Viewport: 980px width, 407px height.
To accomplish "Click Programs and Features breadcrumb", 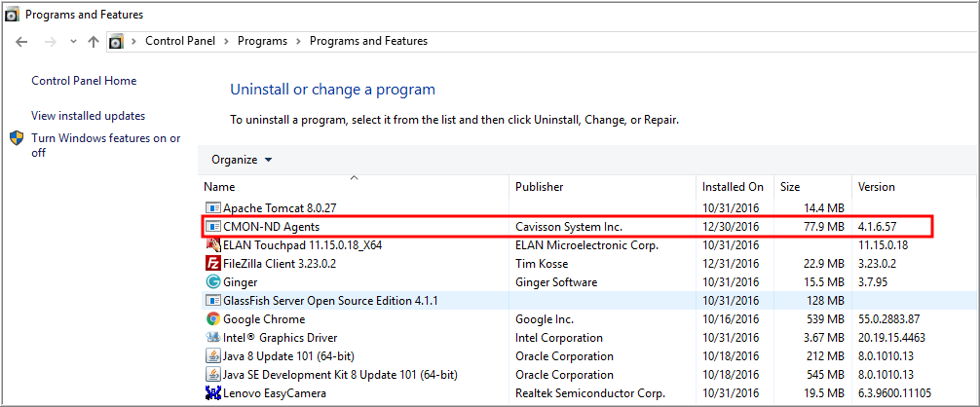I will coord(369,41).
